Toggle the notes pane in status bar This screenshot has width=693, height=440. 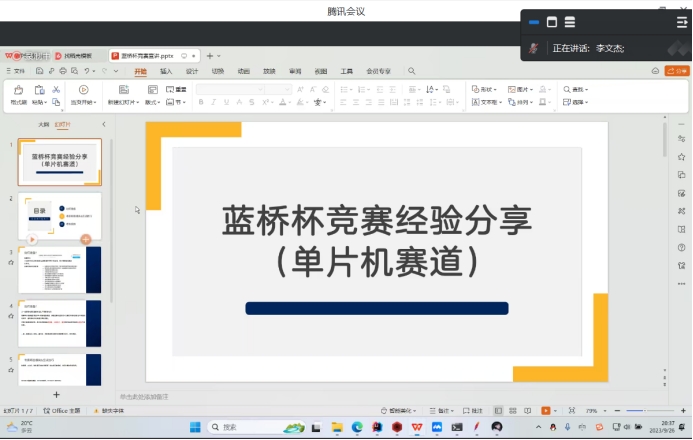473,411
